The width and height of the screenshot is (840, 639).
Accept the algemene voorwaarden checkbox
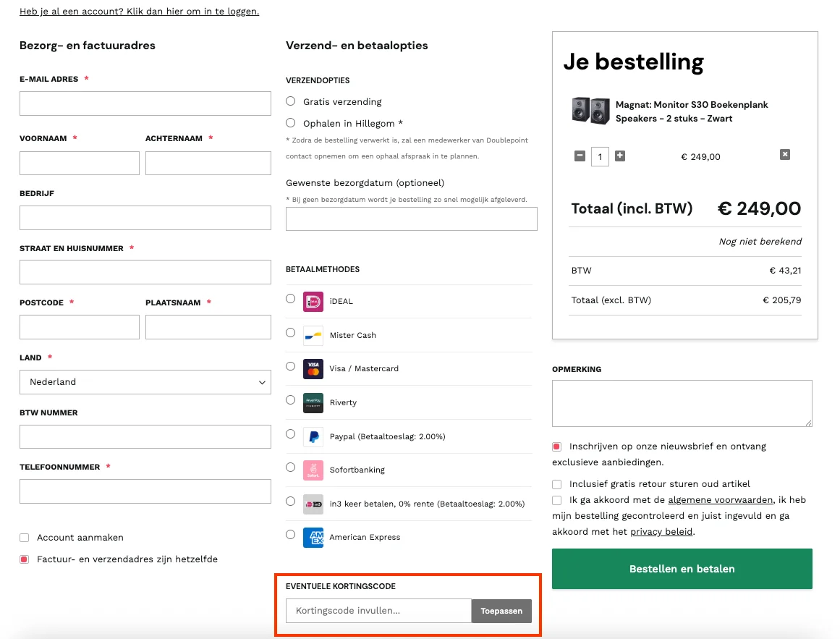(556, 499)
